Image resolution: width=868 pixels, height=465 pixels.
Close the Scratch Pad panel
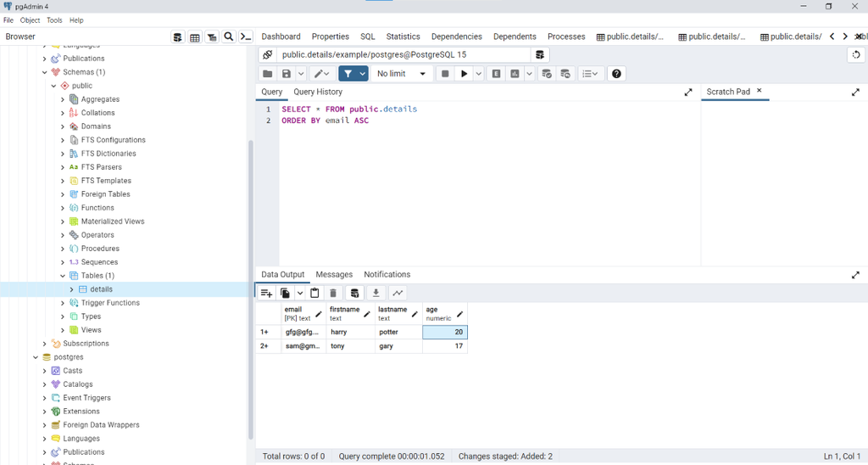coord(759,91)
